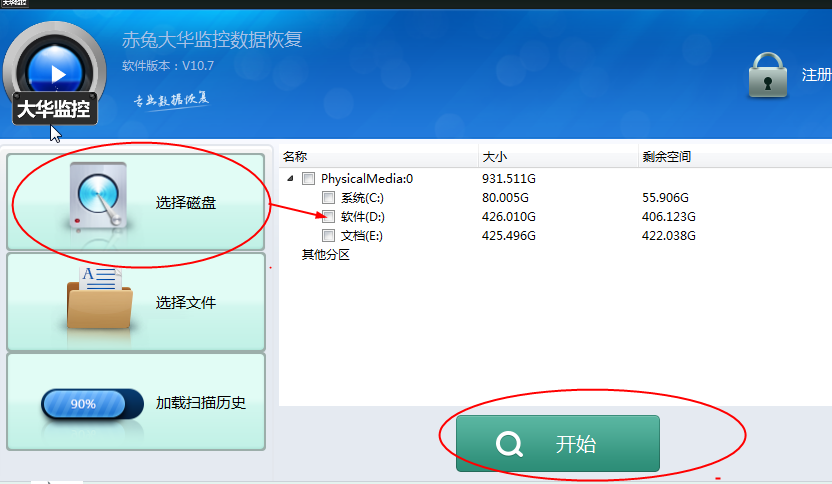Select the 软件(D:) partition row label

(362, 217)
